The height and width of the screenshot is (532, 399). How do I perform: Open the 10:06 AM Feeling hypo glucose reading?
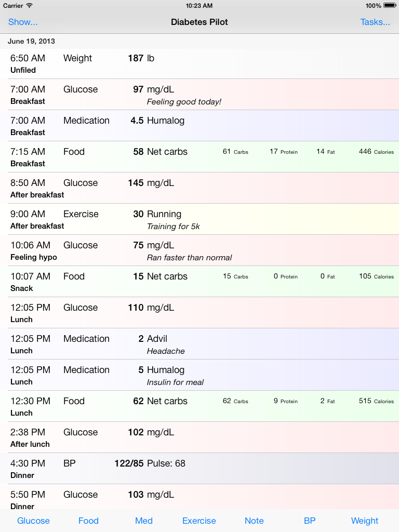[x=199, y=250]
